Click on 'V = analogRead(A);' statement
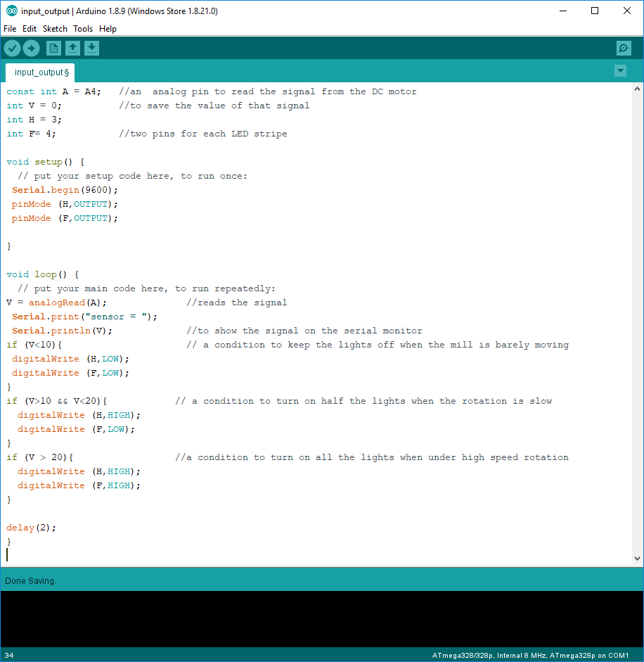 (56, 303)
